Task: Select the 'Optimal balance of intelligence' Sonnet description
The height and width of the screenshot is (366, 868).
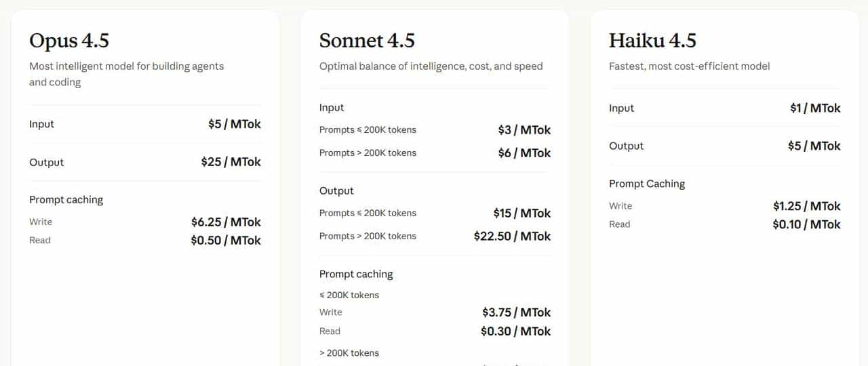Action: pos(431,66)
